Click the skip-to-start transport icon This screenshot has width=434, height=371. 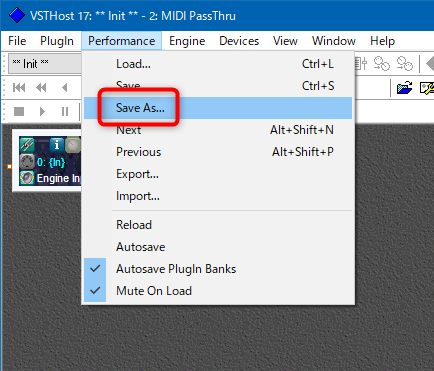tap(19, 88)
